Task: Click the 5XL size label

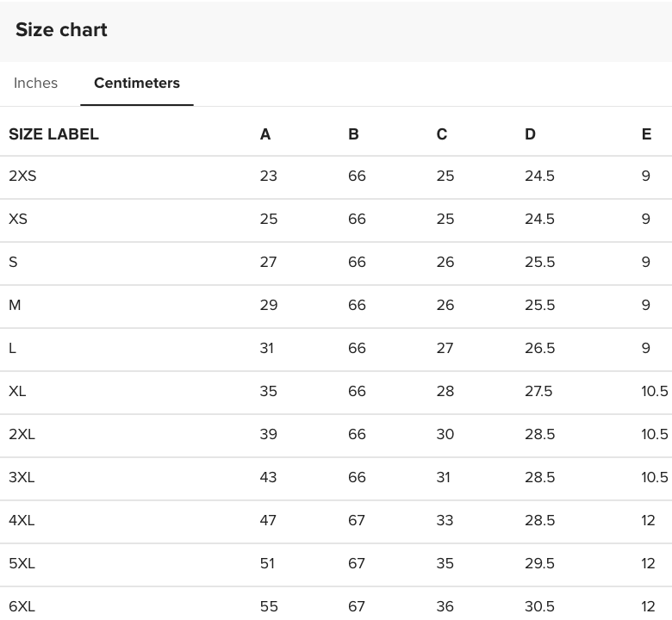Action: click(x=22, y=564)
